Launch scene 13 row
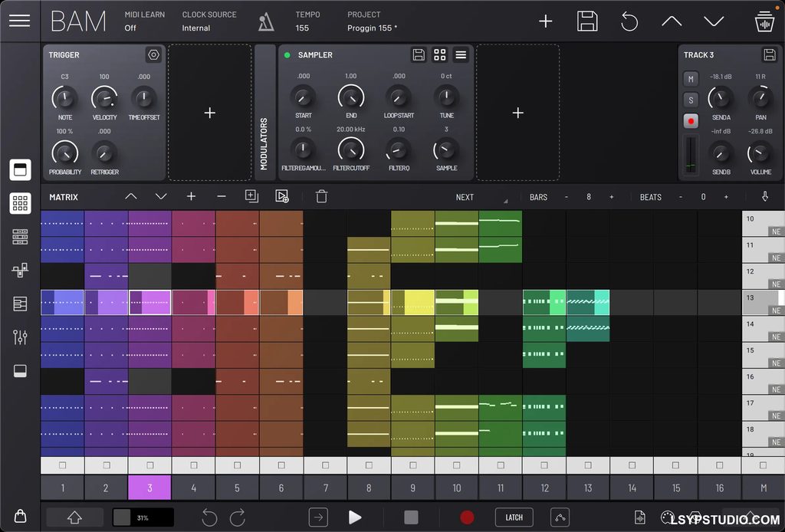Screen dimensions: 785x532 point(763,302)
